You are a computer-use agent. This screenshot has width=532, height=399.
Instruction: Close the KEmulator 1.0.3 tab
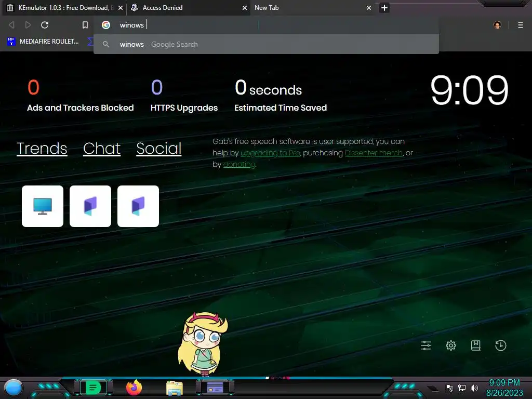click(x=121, y=7)
